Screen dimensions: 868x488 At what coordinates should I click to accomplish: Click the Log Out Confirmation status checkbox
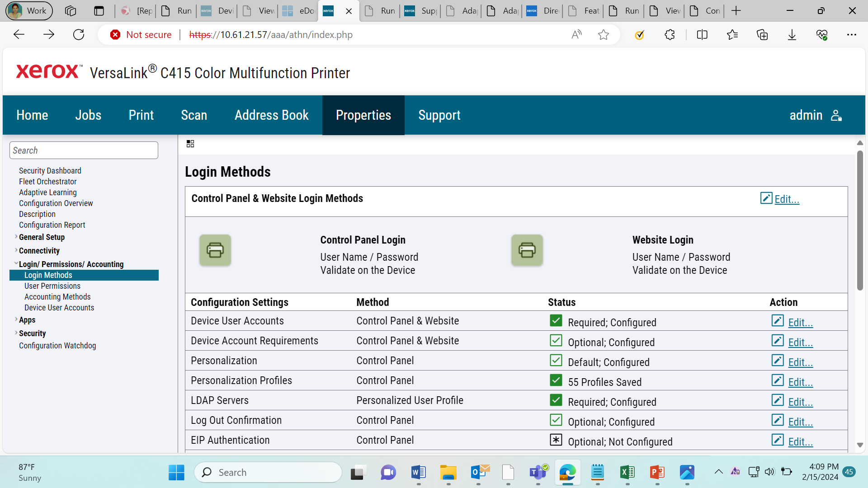tap(556, 420)
